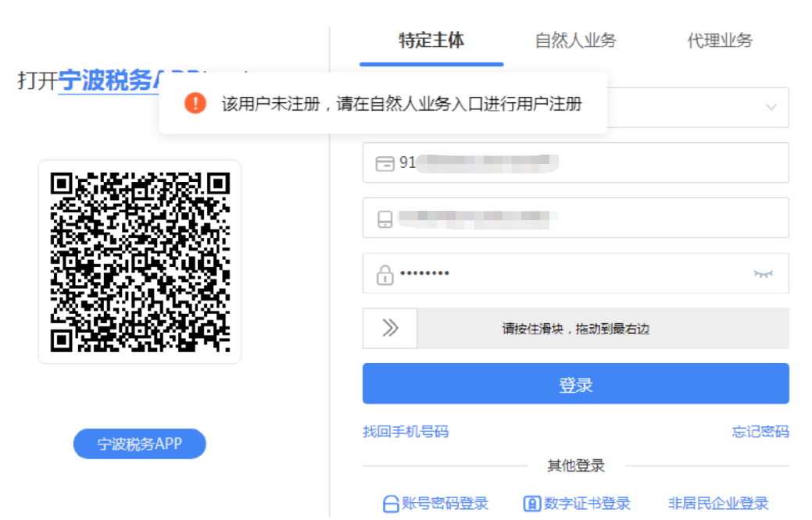Switch to the 代理业务 tab

tap(720, 41)
